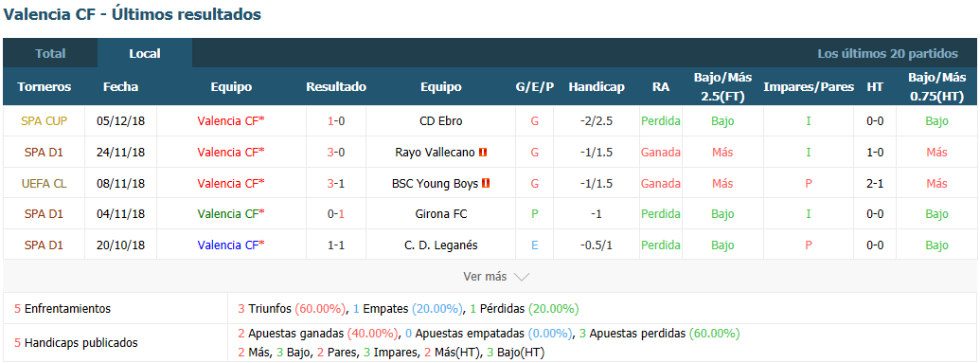Open the Girona FC team link
The height and width of the screenshot is (363, 980).
tap(441, 214)
